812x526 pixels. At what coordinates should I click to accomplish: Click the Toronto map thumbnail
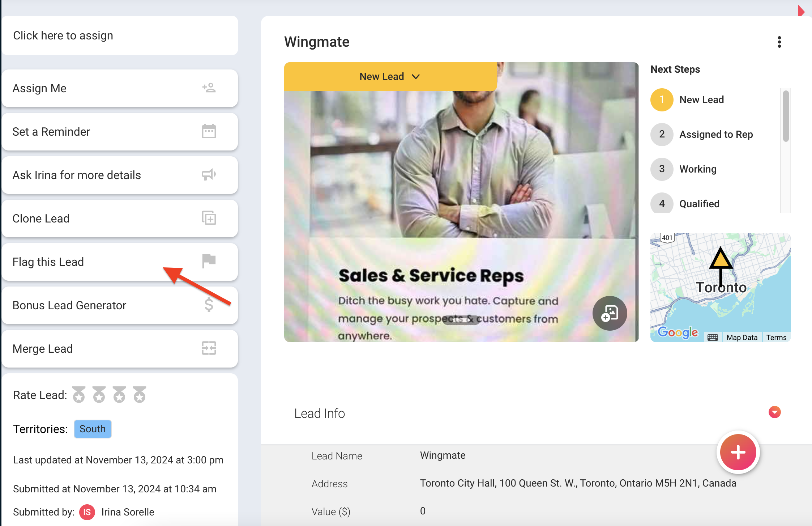click(721, 288)
